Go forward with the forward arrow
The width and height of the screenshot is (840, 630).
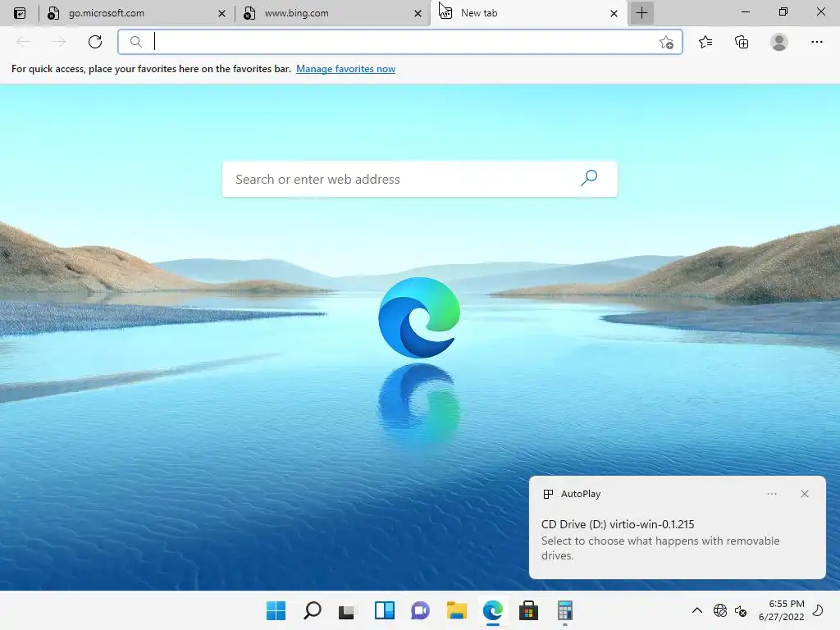click(x=59, y=42)
